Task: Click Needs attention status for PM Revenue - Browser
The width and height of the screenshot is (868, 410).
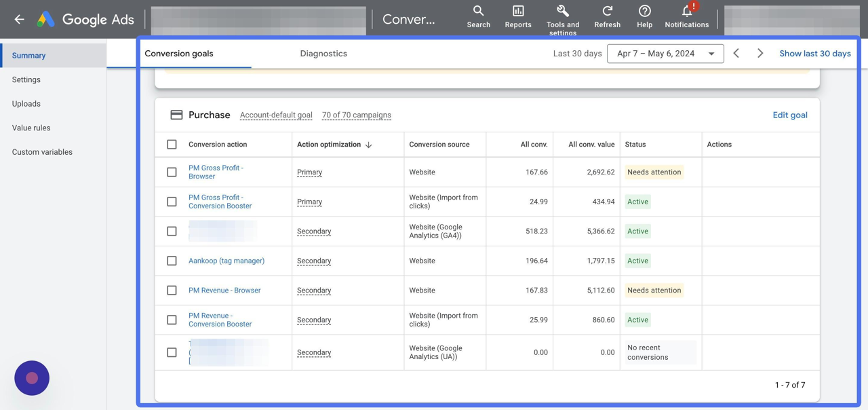Action: coord(654,291)
